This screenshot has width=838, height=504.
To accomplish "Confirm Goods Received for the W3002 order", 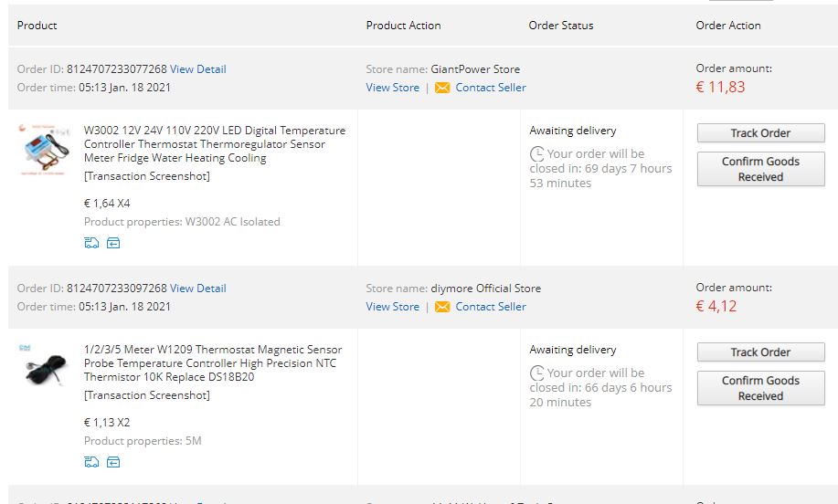I will pos(760,169).
